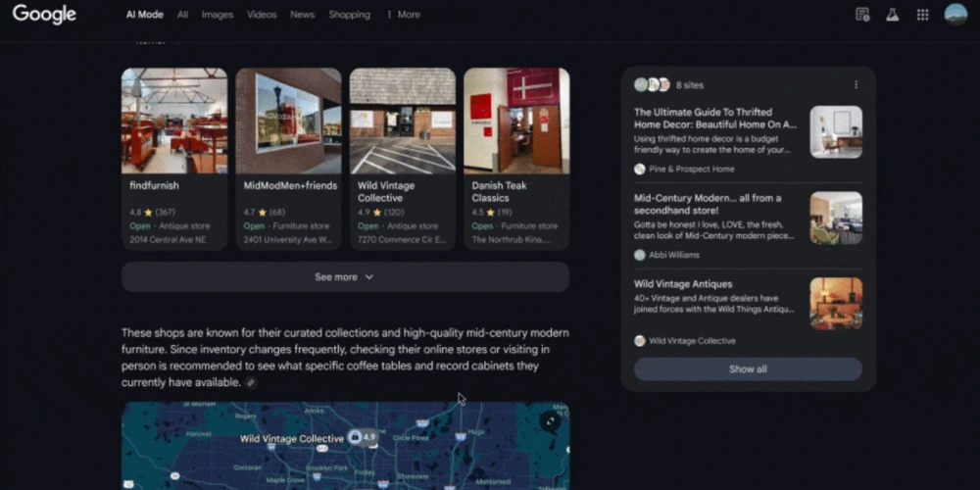Switch to the Images tab
The height and width of the screenshot is (490, 980).
(217, 15)
